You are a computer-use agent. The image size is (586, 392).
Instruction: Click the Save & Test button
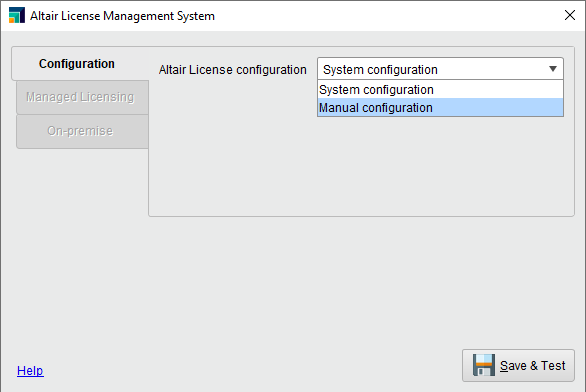(x=518, y=365)
